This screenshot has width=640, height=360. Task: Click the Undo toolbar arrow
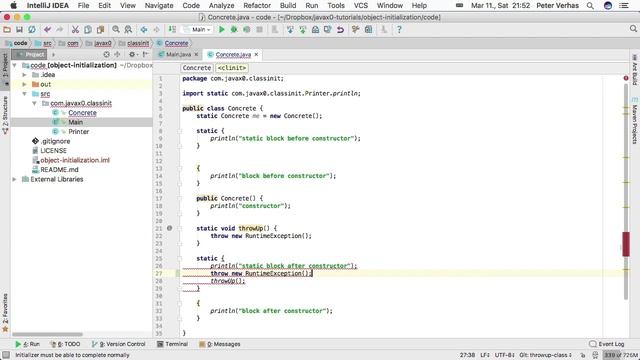point(47,29)
